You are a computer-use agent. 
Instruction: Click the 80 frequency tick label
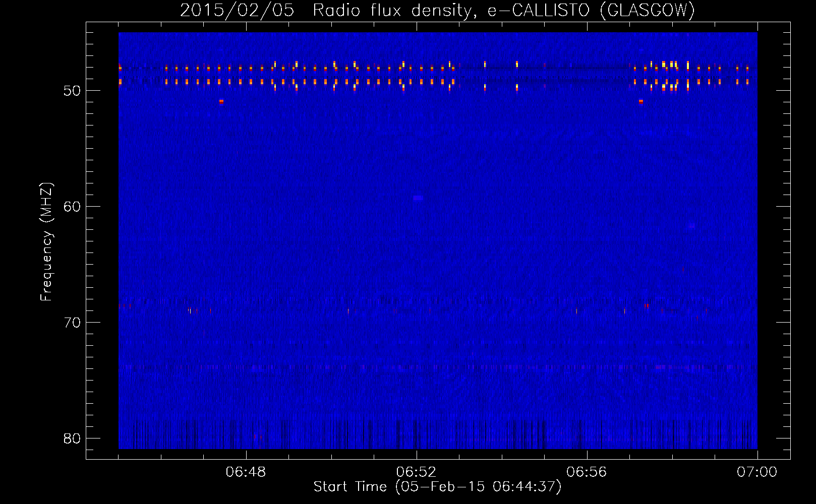72,438
